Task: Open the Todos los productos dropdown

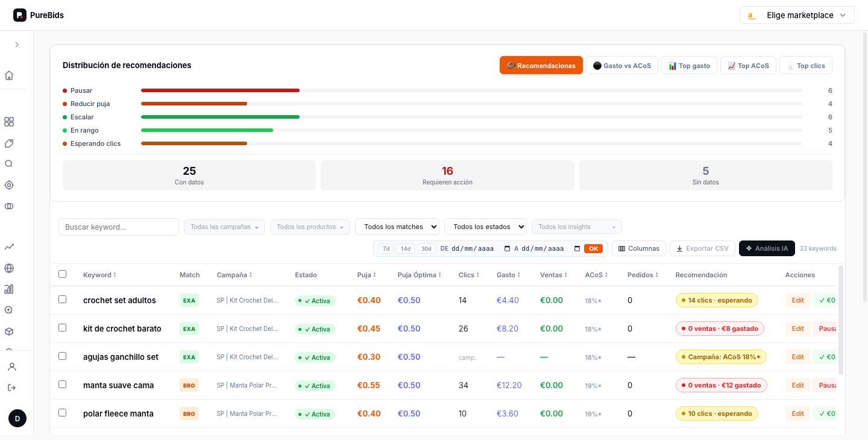Action: point(310,227)
